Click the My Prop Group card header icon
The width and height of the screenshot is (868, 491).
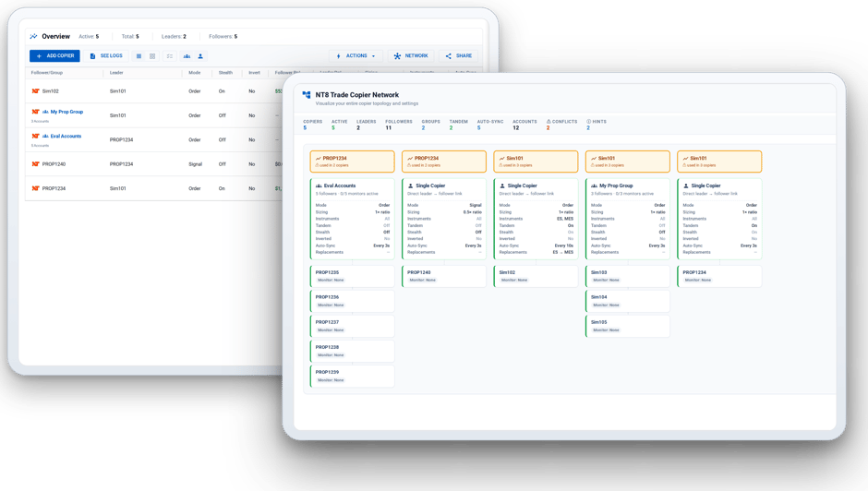pyautogui.click(x=594, y=186)
